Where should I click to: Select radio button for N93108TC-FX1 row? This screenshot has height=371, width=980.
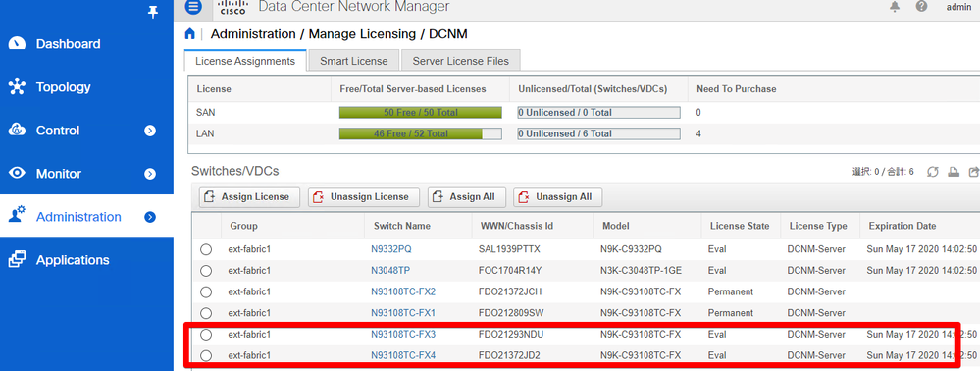(206, 313)
